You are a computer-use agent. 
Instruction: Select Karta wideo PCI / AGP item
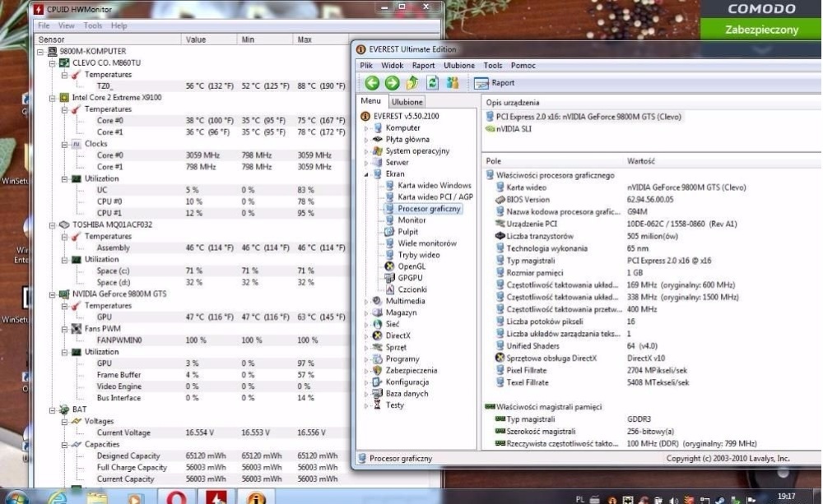pyautogui.click(x=435, y=197)
